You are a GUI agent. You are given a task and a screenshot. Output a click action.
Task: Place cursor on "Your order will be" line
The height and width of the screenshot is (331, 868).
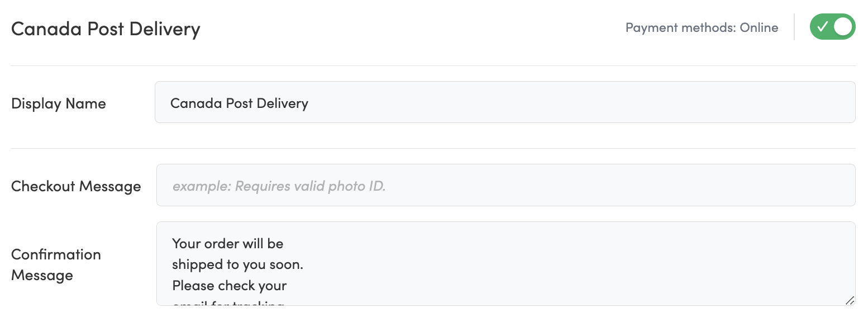227,244
